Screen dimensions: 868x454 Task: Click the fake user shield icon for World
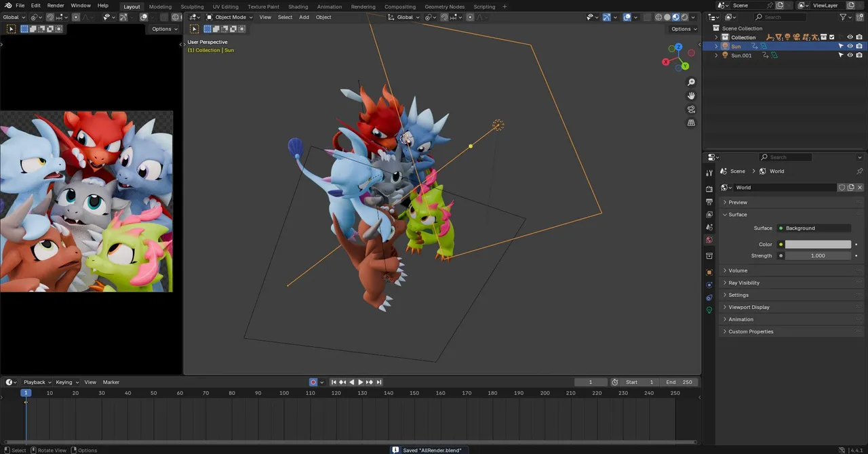(x=842, y=188)
